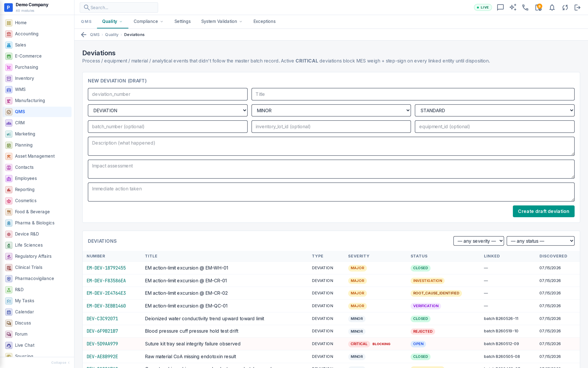Image resolution: width=588 pixels, height=368 pixels.
Task: Open the Settings tab
Action: 183,22
